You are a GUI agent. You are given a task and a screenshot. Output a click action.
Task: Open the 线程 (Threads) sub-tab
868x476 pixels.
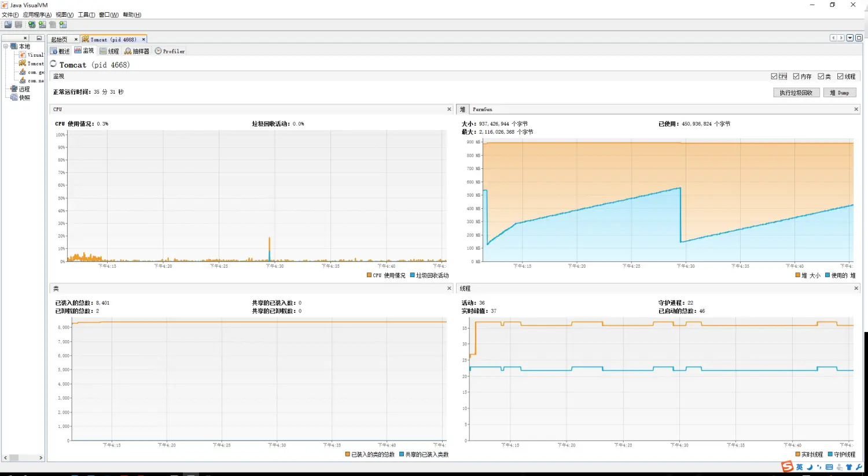109,51
